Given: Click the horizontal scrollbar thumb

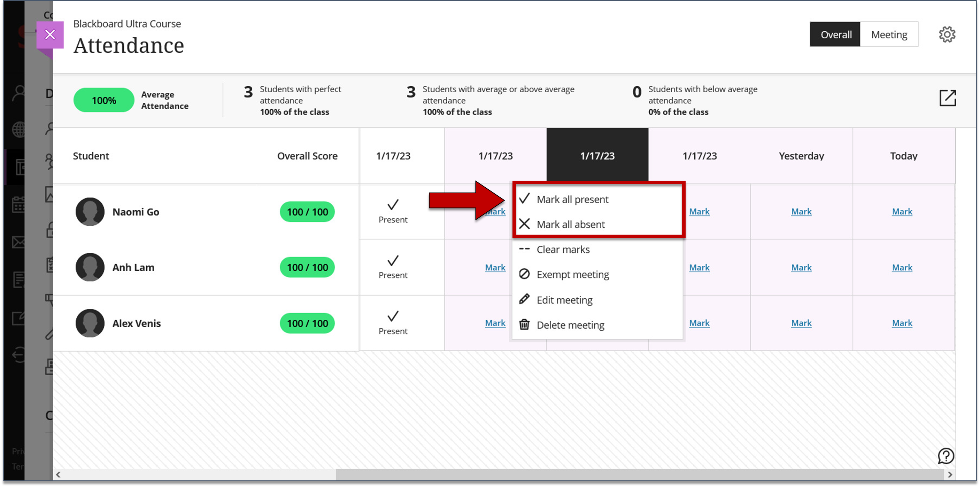Looking at the screenshot, I should [x=639, y=474].
